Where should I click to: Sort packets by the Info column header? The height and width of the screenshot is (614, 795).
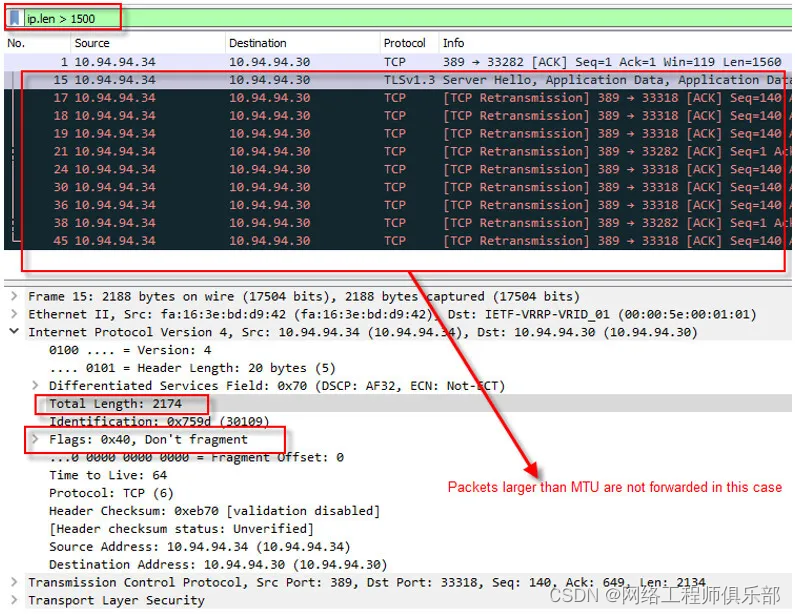pyautogui.click(x=453, y=43)
